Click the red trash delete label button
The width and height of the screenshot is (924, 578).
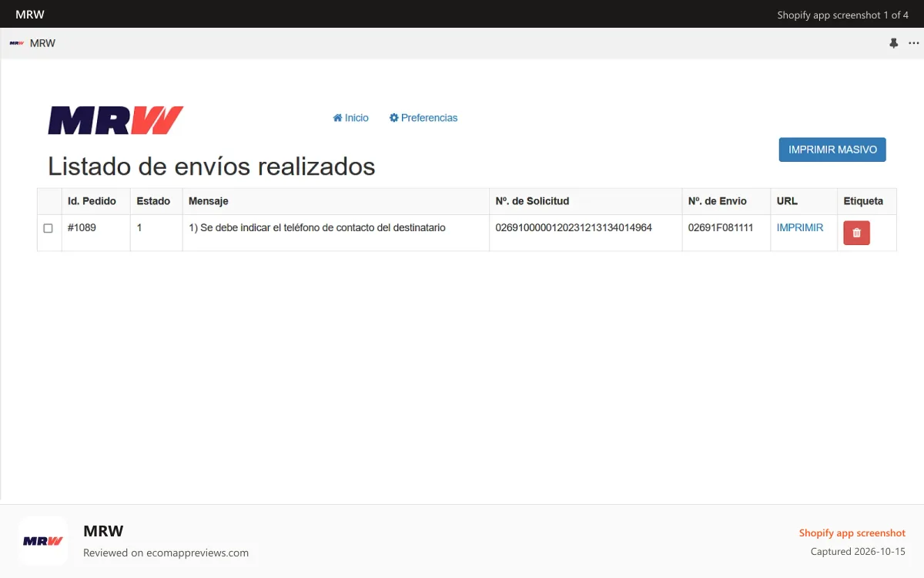(856, 233)
